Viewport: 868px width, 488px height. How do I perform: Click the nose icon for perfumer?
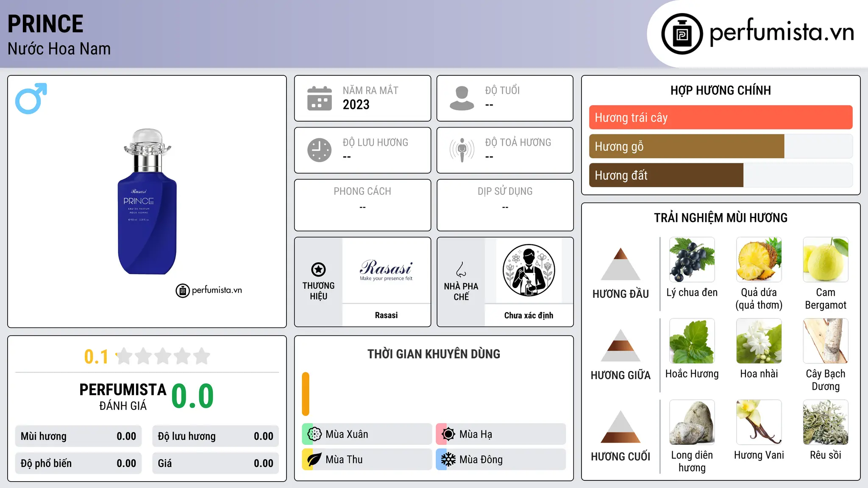coord(461,269)
